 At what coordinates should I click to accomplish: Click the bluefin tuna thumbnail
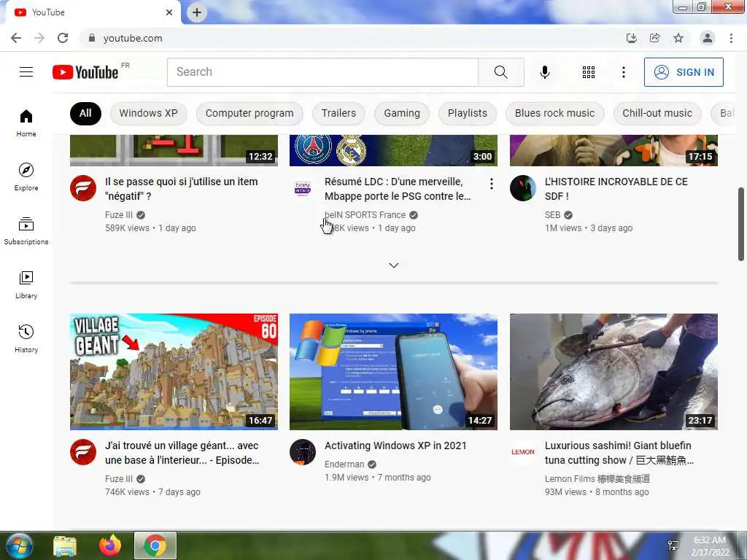(614, 371)
